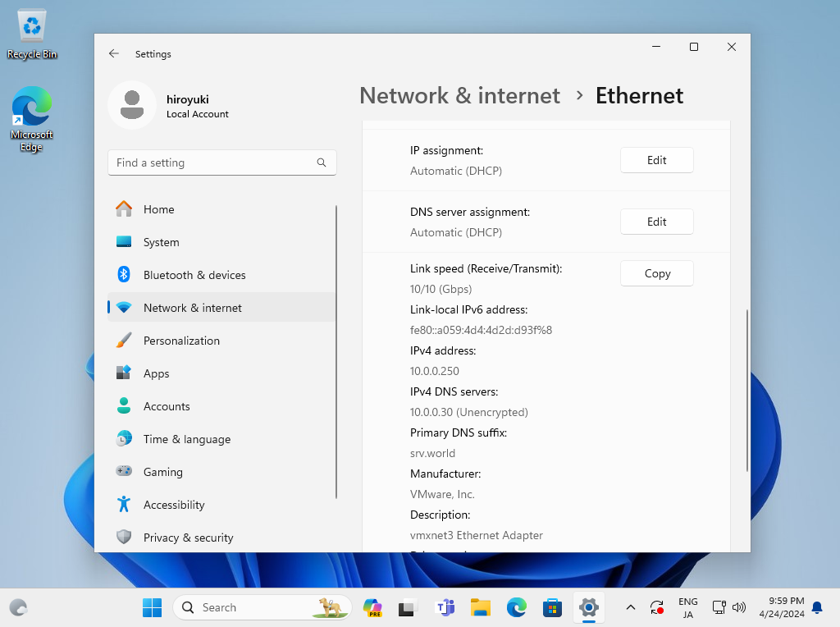Click the Ethernet page vertical scrollbar

pyautogui.click(x=746, y=390)
